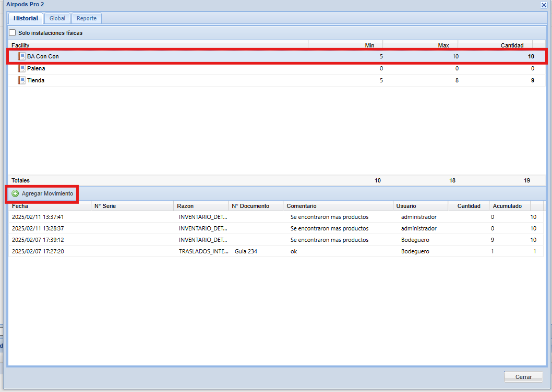The image size is (552, 392).
Task: Open the Reporte tab
Action: (87, 18)
